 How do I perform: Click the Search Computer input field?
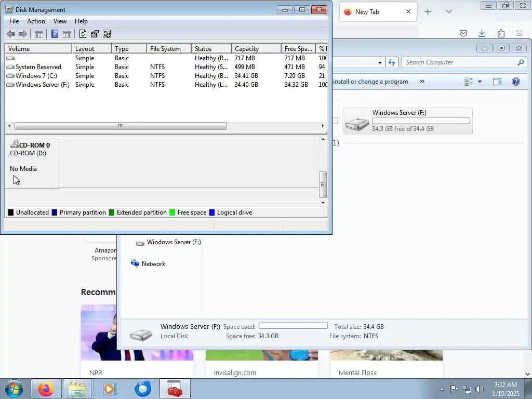click(x=460, y=62)
